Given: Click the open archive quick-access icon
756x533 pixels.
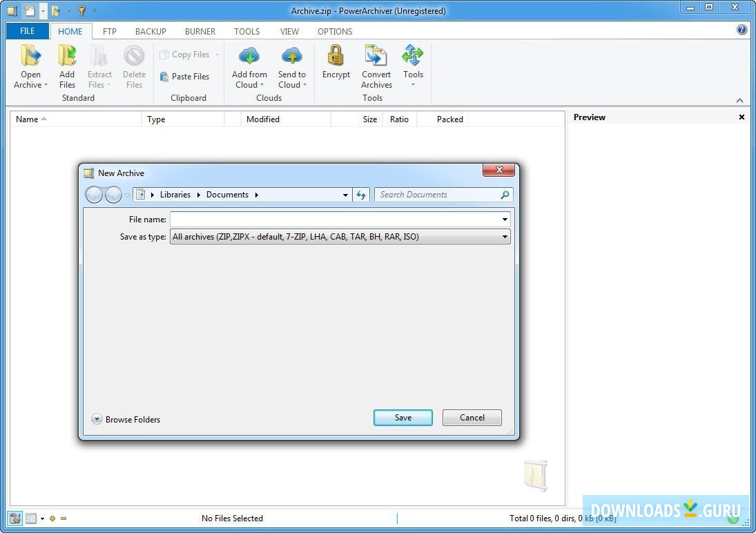Looking at the screenshot, I should click(x=56, y=10).
